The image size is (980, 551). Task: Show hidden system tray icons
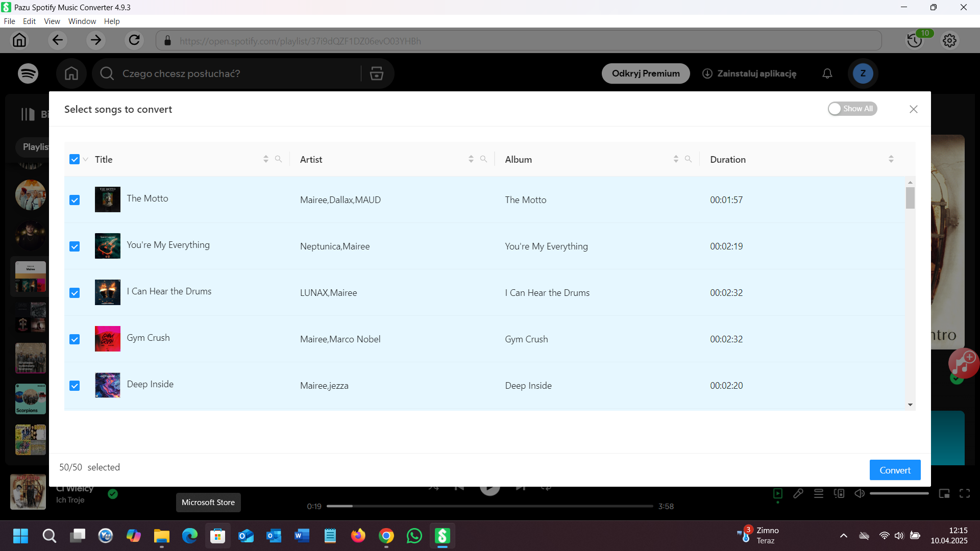[x=843, y=536]
